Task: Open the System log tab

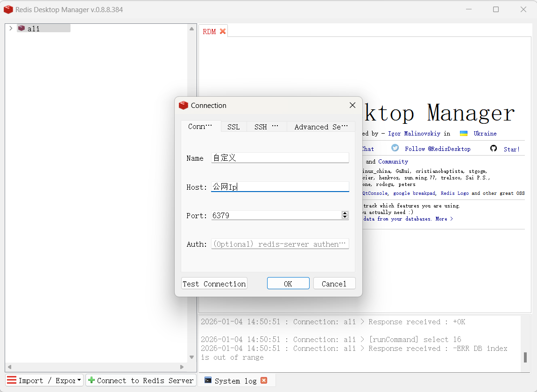Action: (x=235, y=381)
